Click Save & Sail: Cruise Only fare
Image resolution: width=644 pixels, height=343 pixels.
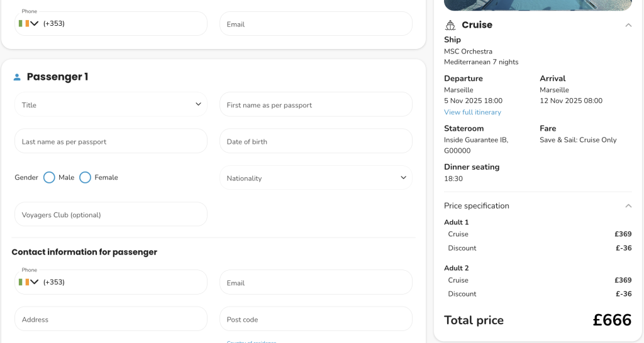coord(578,140)
